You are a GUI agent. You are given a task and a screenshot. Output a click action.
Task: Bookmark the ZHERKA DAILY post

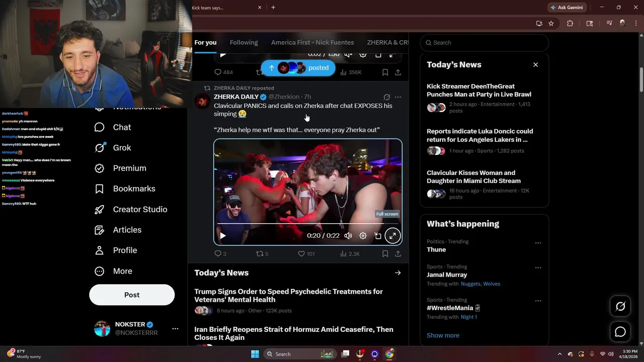click(x=385, y=254)
